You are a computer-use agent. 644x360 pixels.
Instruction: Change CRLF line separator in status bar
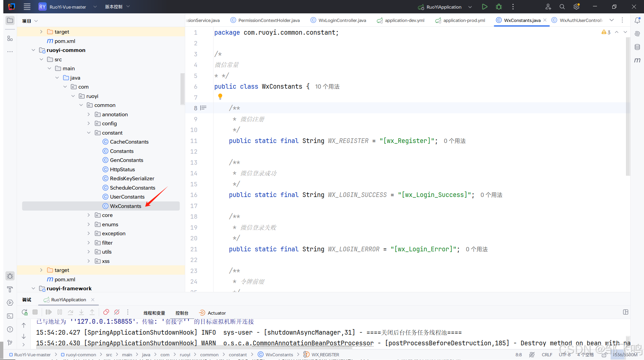click(x=547, y=355)
